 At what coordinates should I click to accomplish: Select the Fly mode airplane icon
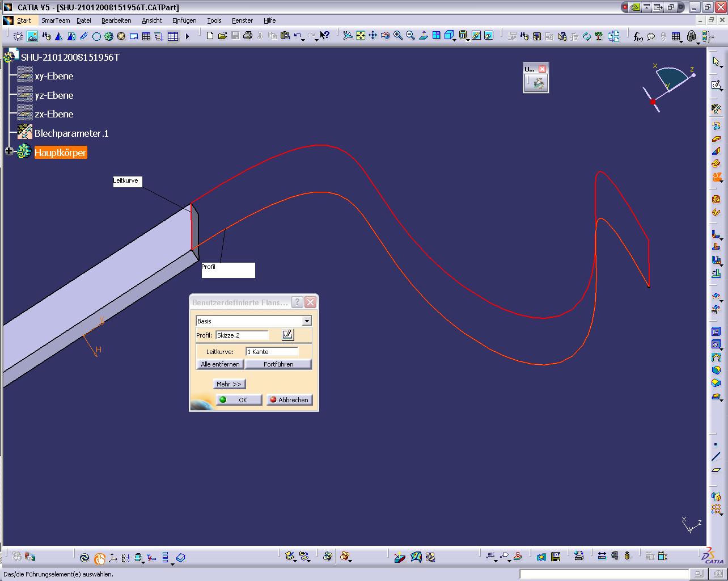(348, 36)
